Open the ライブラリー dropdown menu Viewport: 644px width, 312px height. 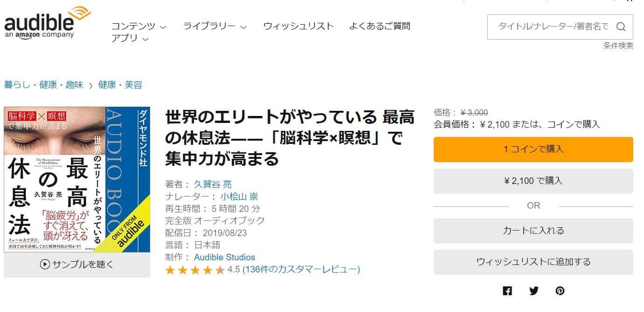pyautogui.click(x=215, y=26)
